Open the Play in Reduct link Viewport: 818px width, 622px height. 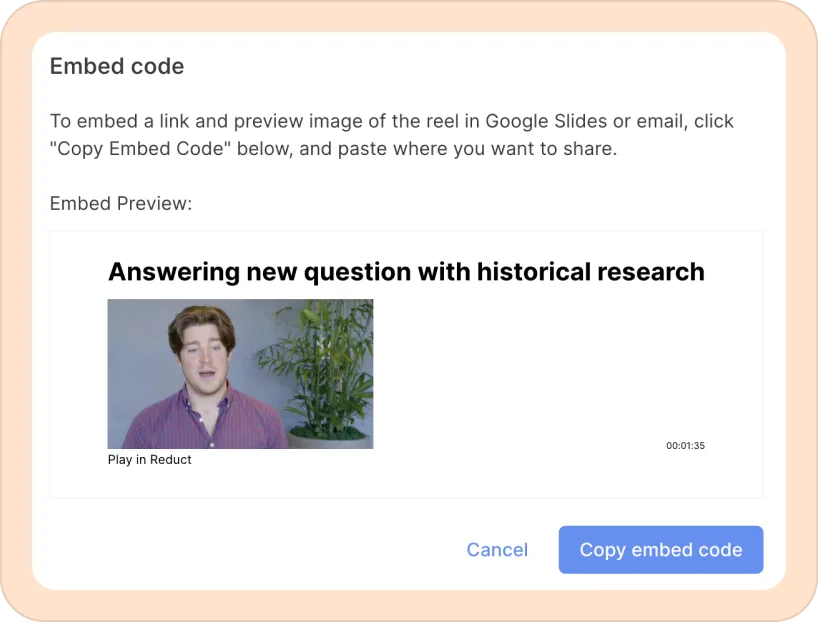coord(149,460)
